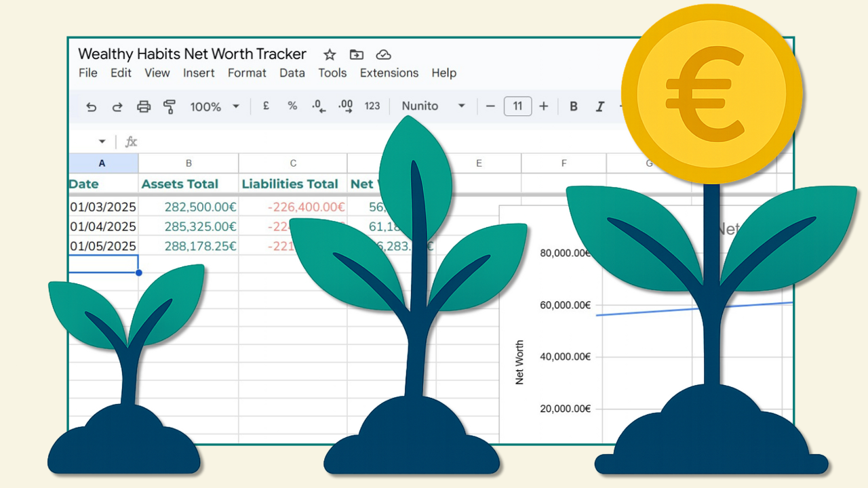Click the vertical Net Worth axis title
Screen dimensions: 868x488
(519, 363)
